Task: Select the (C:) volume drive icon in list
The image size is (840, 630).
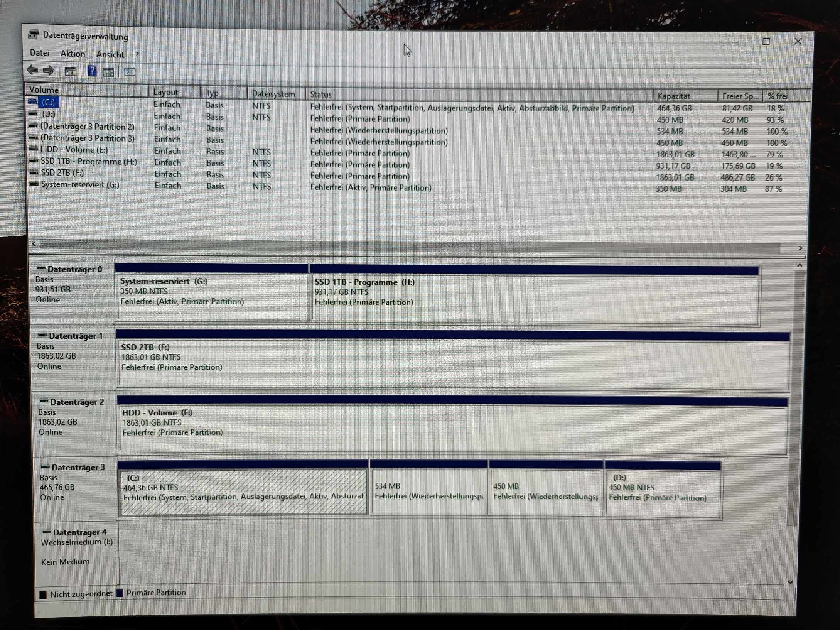Action: pos(33,102)
